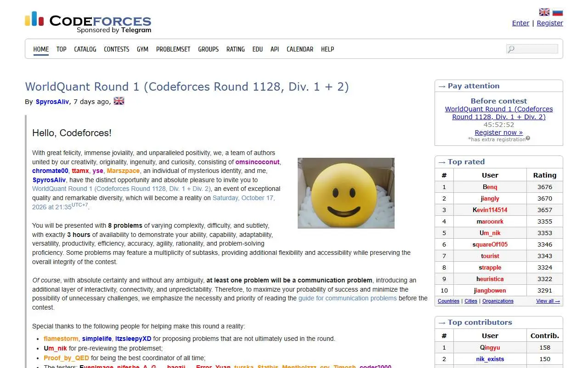Open the GYM section
The image size is (588, 368).
pos(142,49)
